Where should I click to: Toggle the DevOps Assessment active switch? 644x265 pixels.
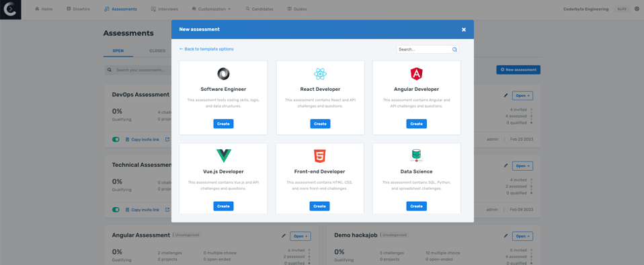(116, 140)
